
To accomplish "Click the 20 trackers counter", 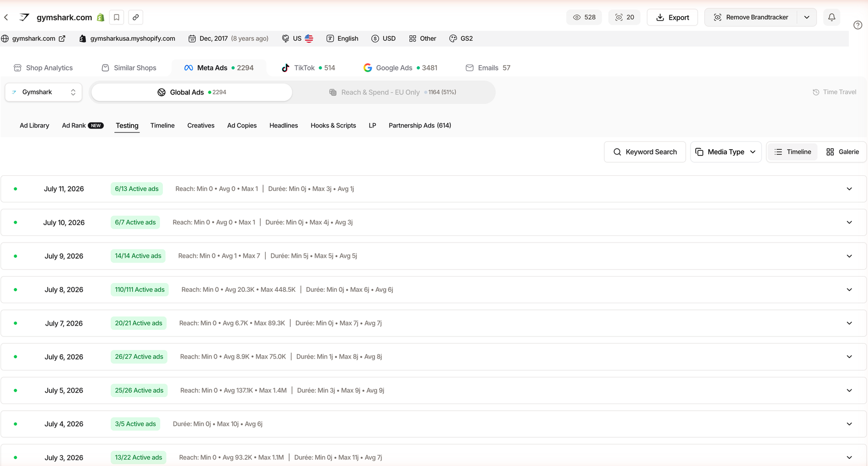I will [624, 17].
